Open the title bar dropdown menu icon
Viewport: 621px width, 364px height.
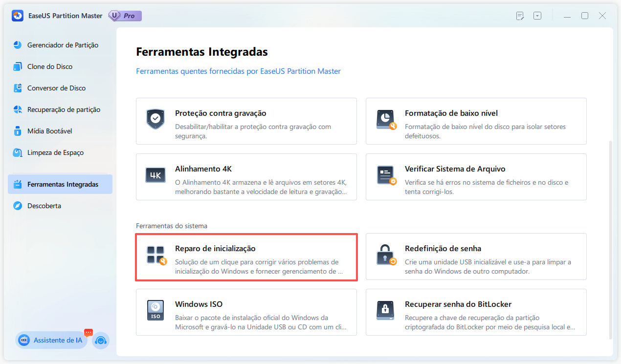coord(537,16)
